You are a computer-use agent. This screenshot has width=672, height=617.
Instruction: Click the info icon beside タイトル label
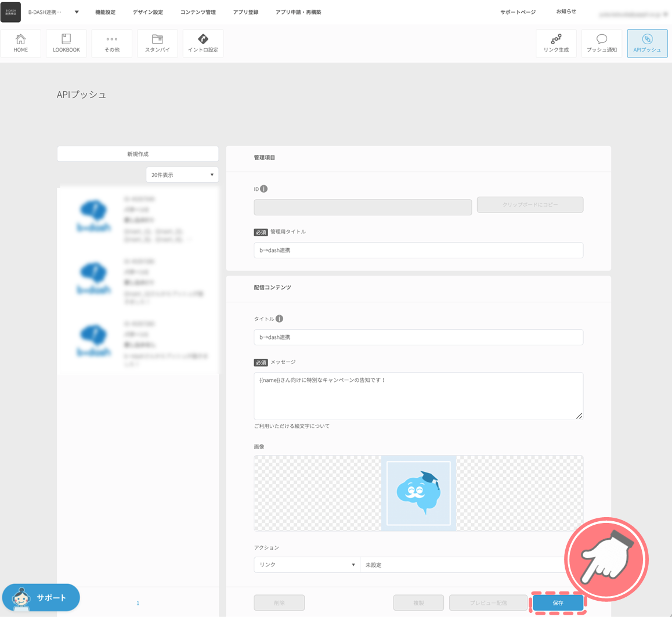click(280, 319)
